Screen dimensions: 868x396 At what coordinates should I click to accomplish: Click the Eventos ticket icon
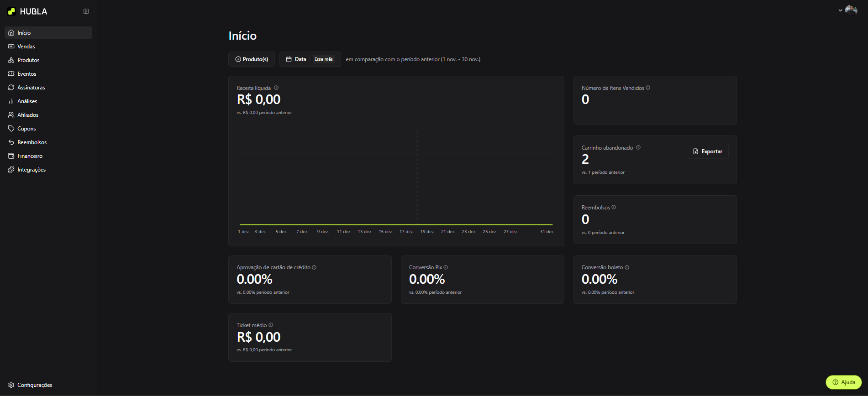click(x=11, y=74)
